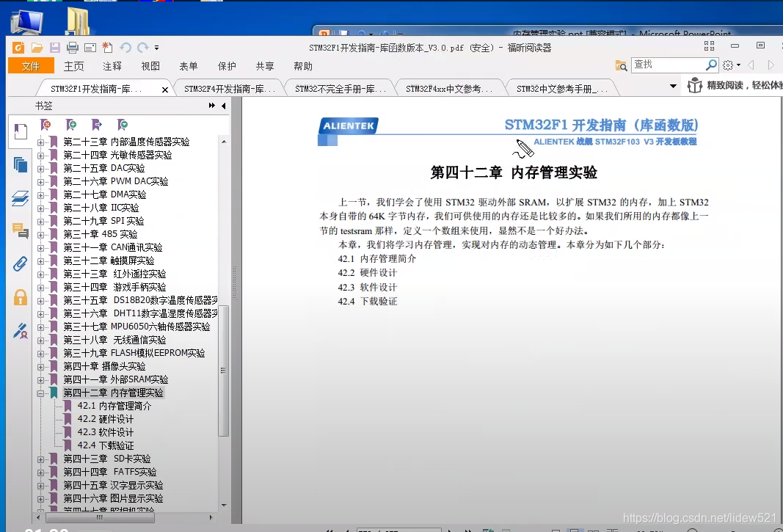Open the 视图 ribbon tab

150,66
